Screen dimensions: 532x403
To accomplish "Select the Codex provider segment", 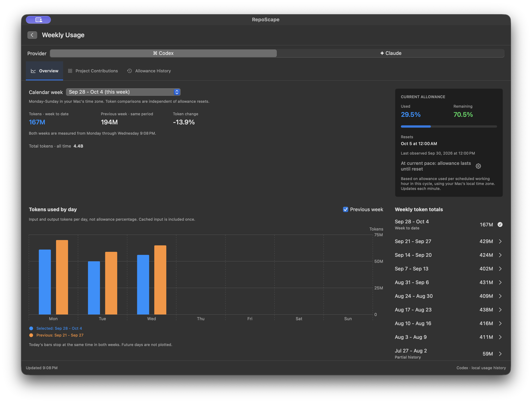I will 163,53.
